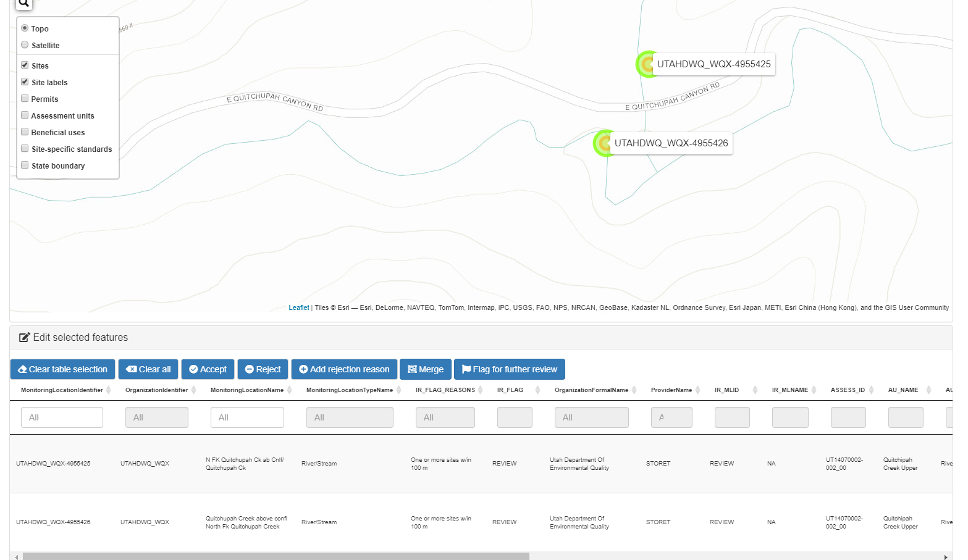The width and height of the screenshot is (968, 560).
Task: Click the Clear table selection button
Action: (62, 369)
